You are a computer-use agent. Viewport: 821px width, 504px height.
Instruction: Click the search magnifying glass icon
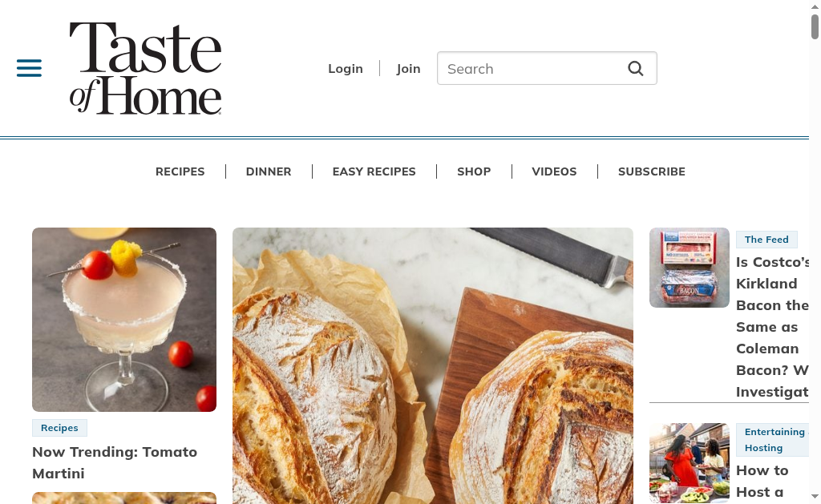coord(636,69)
